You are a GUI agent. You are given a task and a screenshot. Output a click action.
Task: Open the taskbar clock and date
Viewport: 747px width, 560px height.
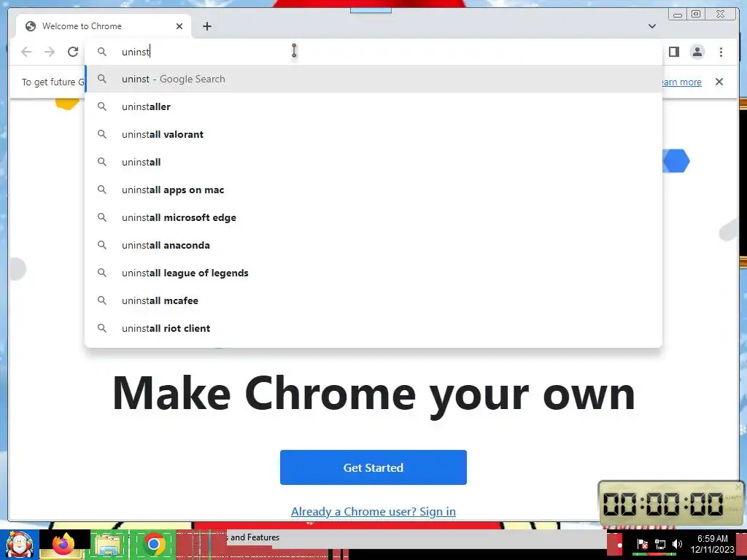click(712, 544)
